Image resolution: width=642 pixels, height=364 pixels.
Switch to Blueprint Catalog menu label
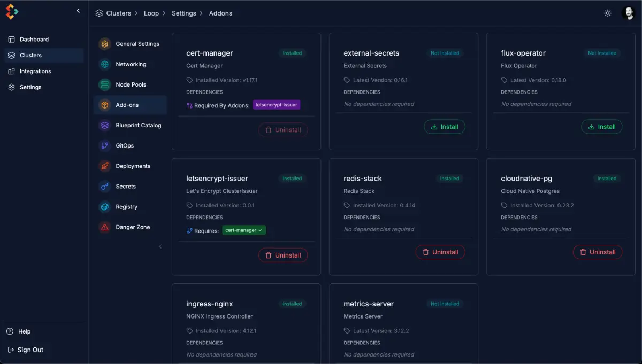(139, 125)
